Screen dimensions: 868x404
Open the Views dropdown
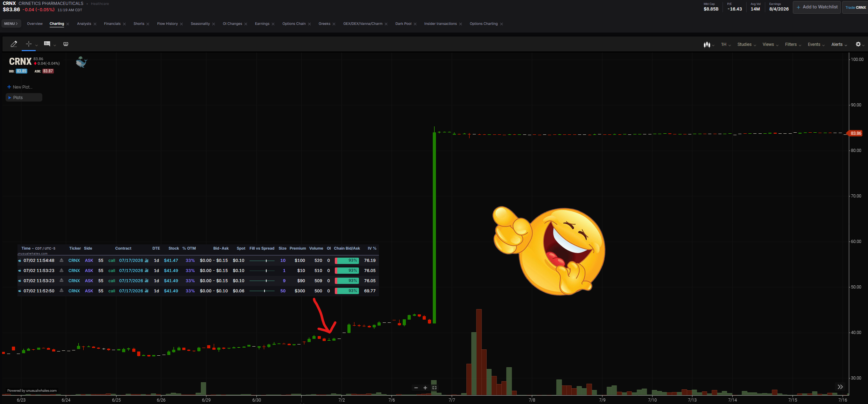[x=770, y=44]
